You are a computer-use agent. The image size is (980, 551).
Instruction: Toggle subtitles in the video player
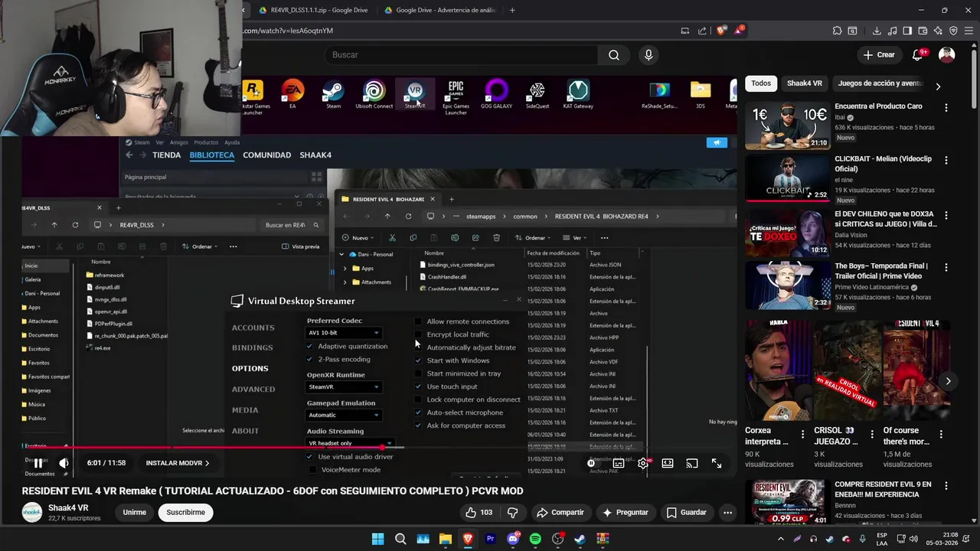(x=619, y=463)
